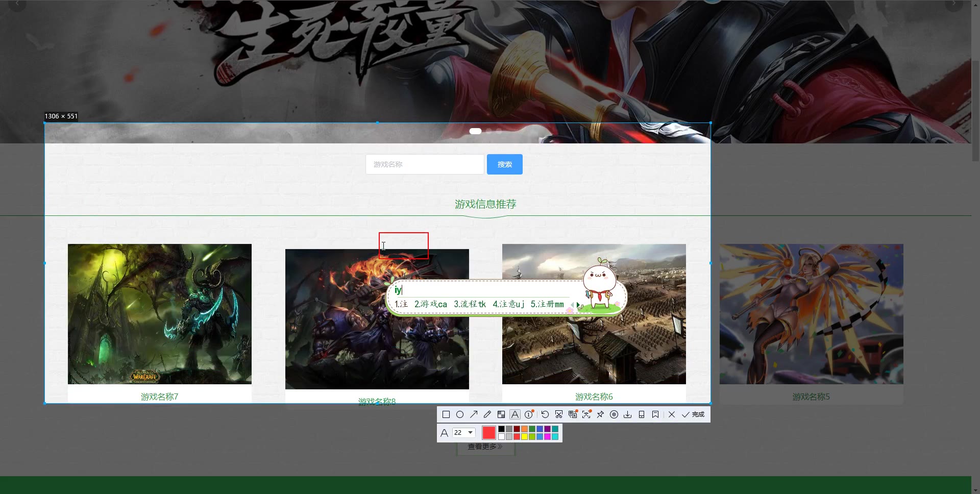Undo the last annotation

pyautogui.click(x=545, y=414)
